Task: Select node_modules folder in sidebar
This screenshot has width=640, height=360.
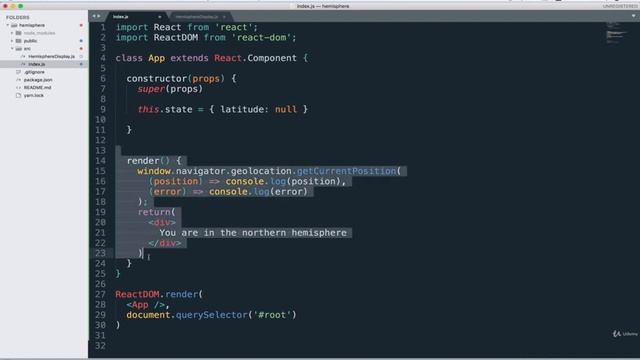Action: point(39,33)
